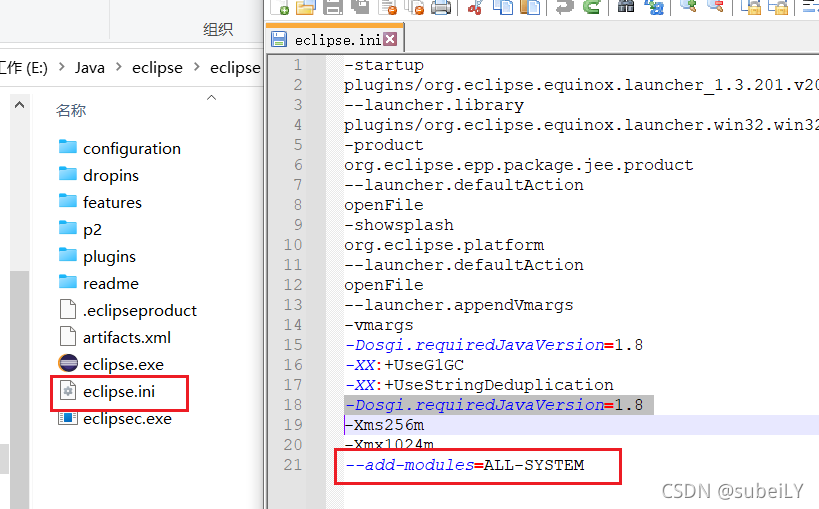Screen dimensions: 819x509
Task: Select the artifacts.xml file
Action: pos(127,338)
